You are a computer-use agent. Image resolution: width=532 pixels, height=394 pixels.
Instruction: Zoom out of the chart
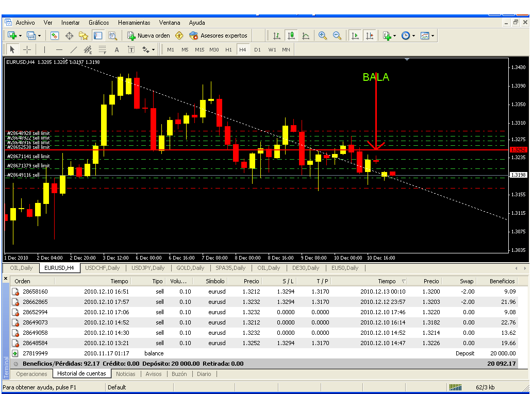pyautogui.click(x=337, y=36)
